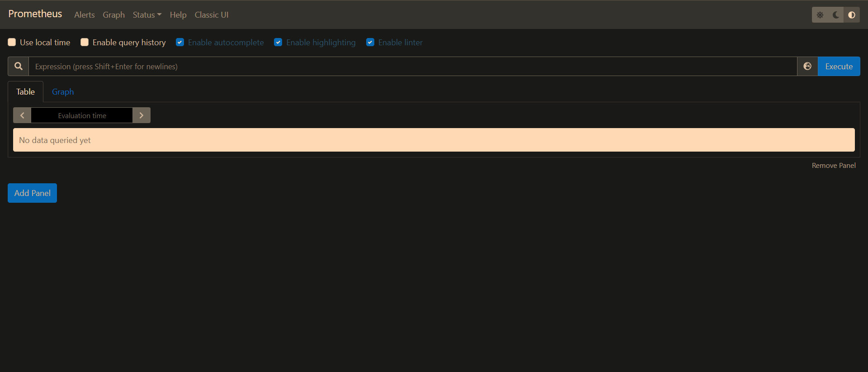Select browser-preferred theme half-circle icon
This screenshot has height=372, width=868.
pyautogui.click(x=852, y=15)
